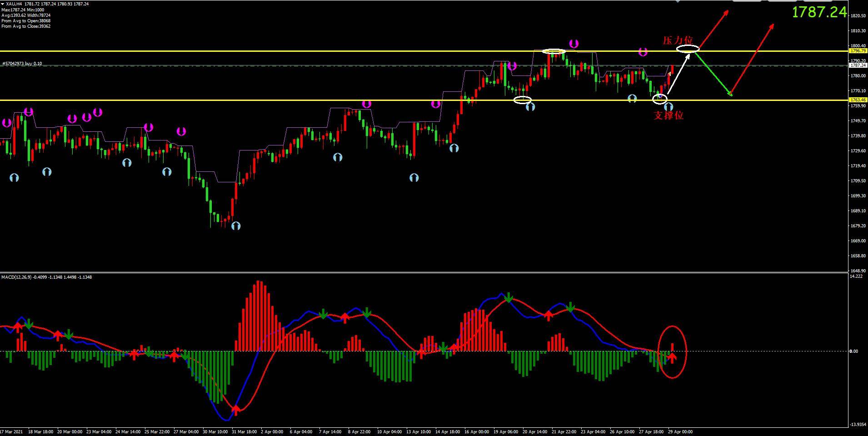This screenshot has height=436, width=868.
Task: Click the large green 1787.24 price display
Action: tap(819, 12)
